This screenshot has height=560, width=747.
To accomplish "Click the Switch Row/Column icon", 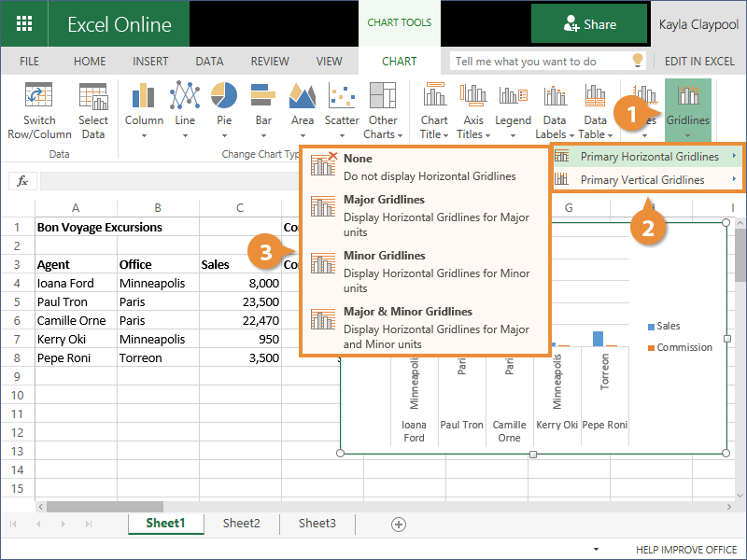I will [x=39, y=97].
